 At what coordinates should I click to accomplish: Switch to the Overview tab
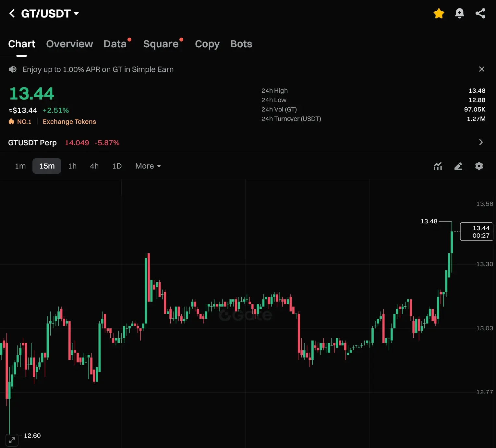[69, 44]
